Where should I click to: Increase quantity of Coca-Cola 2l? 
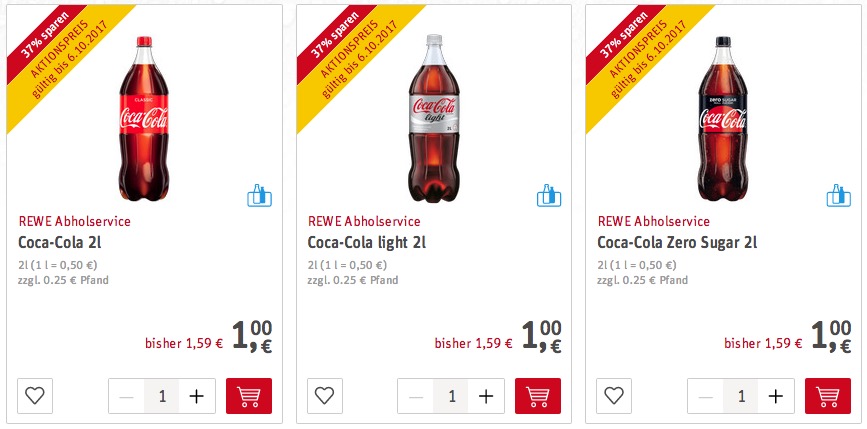[x=197, y=396]
